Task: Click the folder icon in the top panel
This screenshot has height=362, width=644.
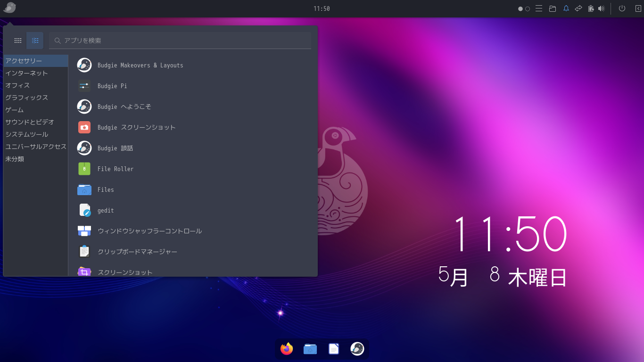Action: pos(552,8)
